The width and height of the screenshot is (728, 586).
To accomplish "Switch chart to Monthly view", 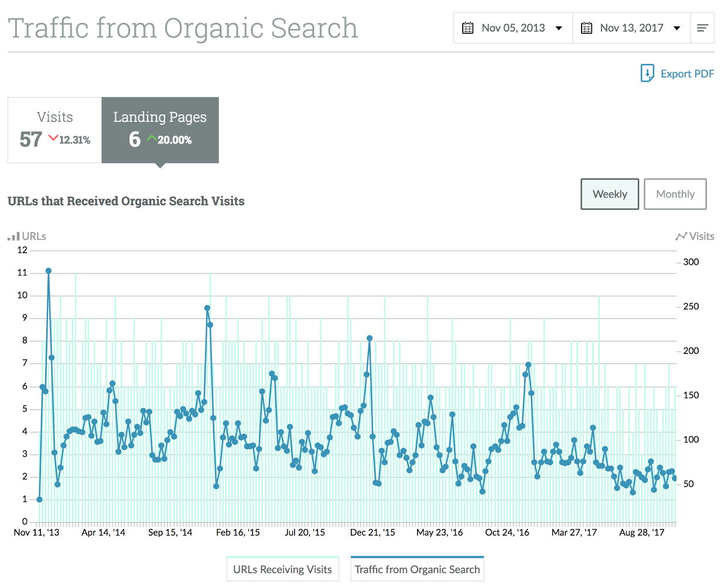I will tap(675, 194).
